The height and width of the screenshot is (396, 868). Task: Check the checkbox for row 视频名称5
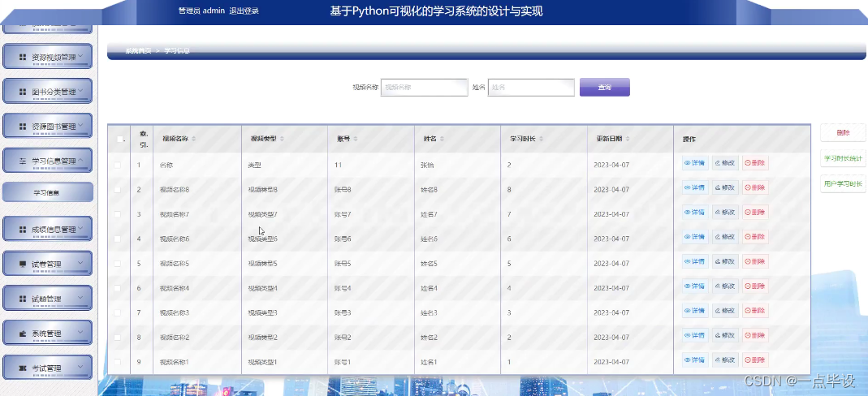coord(117,264)
